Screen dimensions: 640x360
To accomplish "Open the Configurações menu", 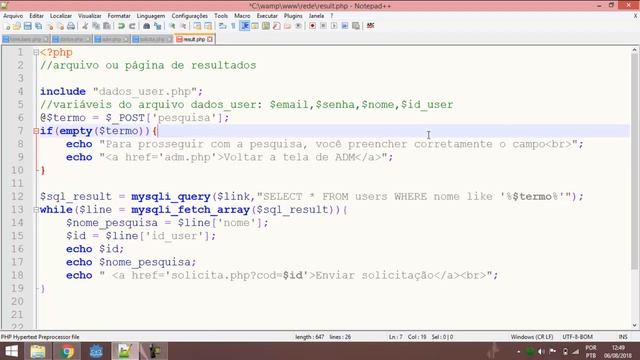I will [189, 16].
